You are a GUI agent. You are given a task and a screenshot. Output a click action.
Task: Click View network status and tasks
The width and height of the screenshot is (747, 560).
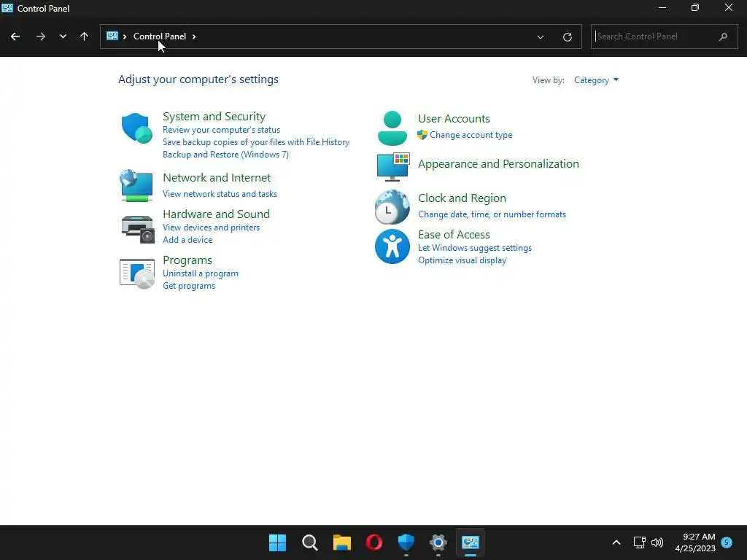coord(220,194)
